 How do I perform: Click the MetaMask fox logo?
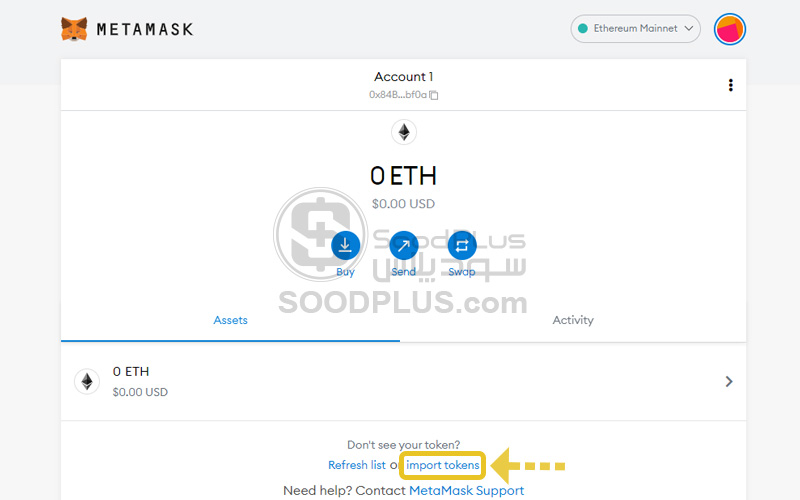click(74, 29)
